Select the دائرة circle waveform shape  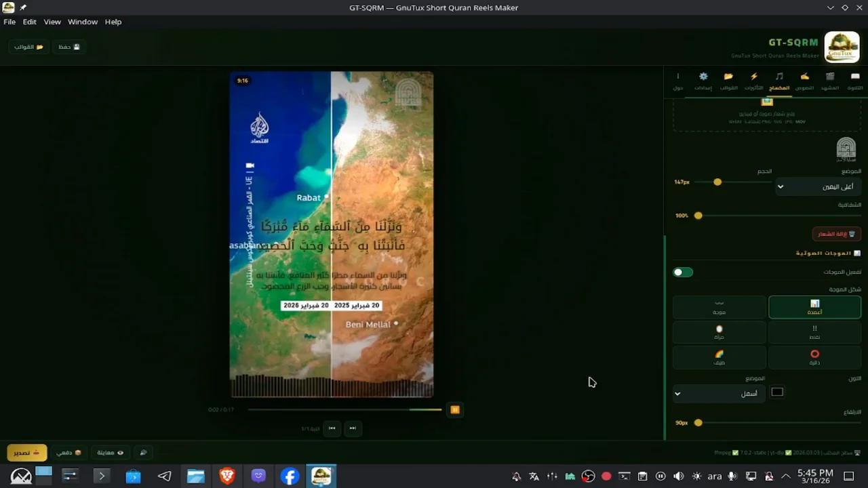(814, 357)
